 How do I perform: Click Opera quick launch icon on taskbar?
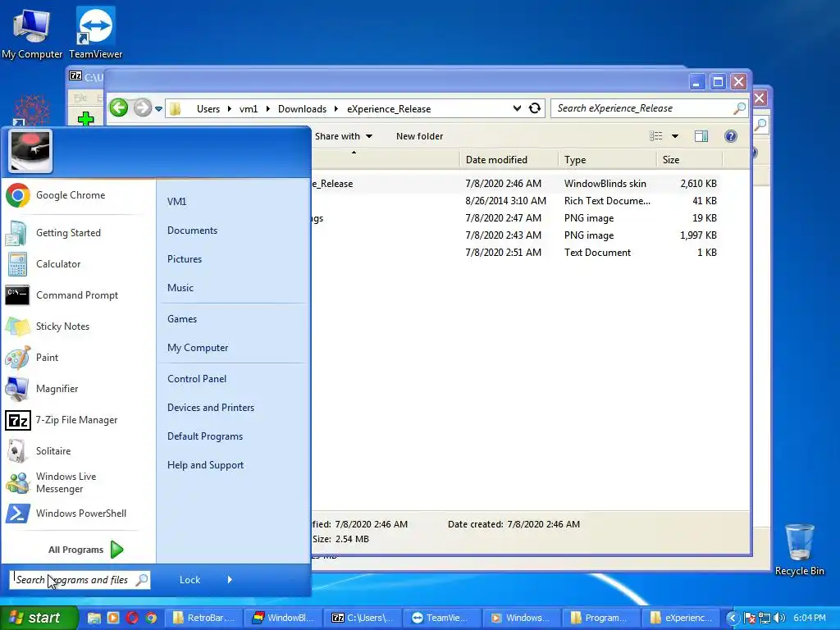[132, 618]
